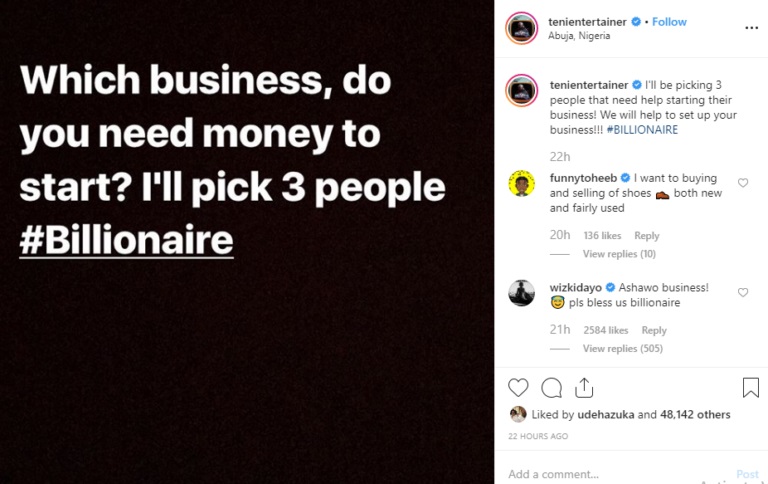Screen dimensions: 768x484
Task: Reply to funnytoheeb's comment
Action: click(647, 236)
